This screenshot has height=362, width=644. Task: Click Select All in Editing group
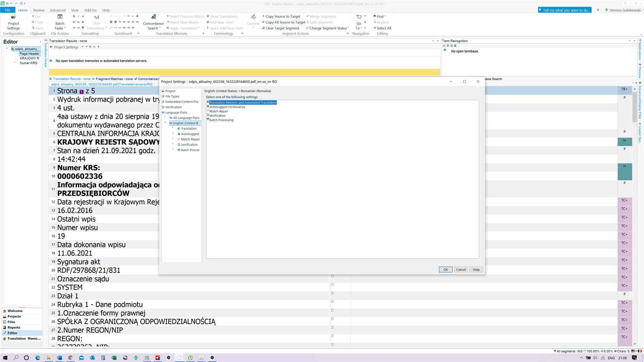(382, 28)
